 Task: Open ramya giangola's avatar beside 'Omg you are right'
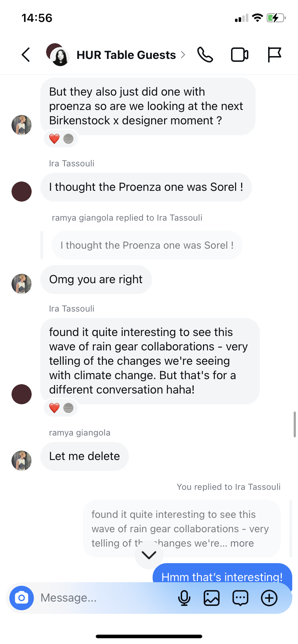(x=22, y=284)
